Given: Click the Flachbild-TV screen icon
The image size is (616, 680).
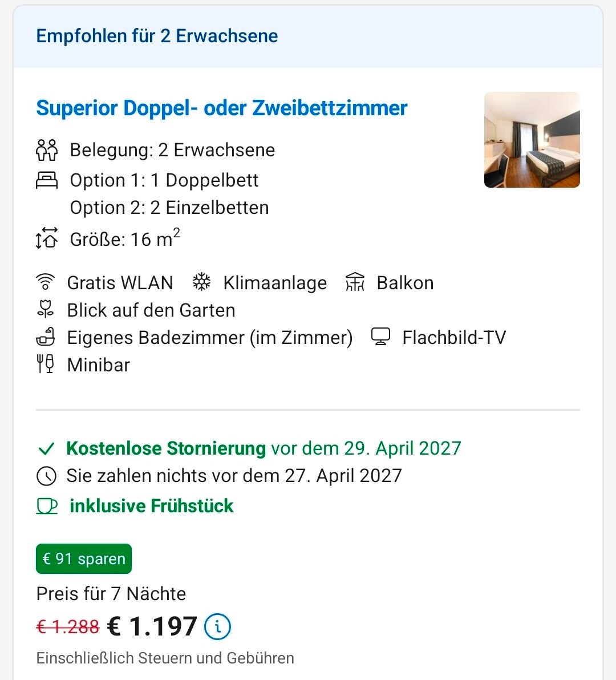Looking at the screenshot, I should point(380,337).
